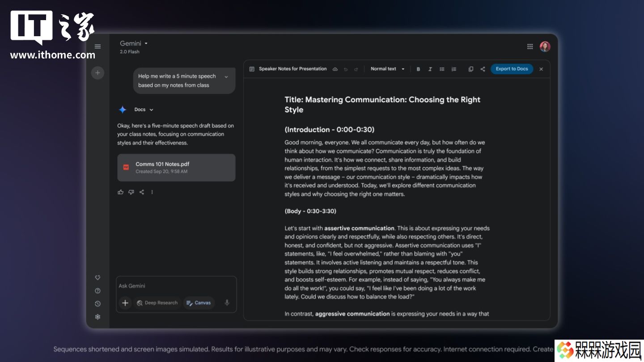This screenshot has width=644, height=362.
Task: Give the response a thumbs up
Action: click(120, 192)
